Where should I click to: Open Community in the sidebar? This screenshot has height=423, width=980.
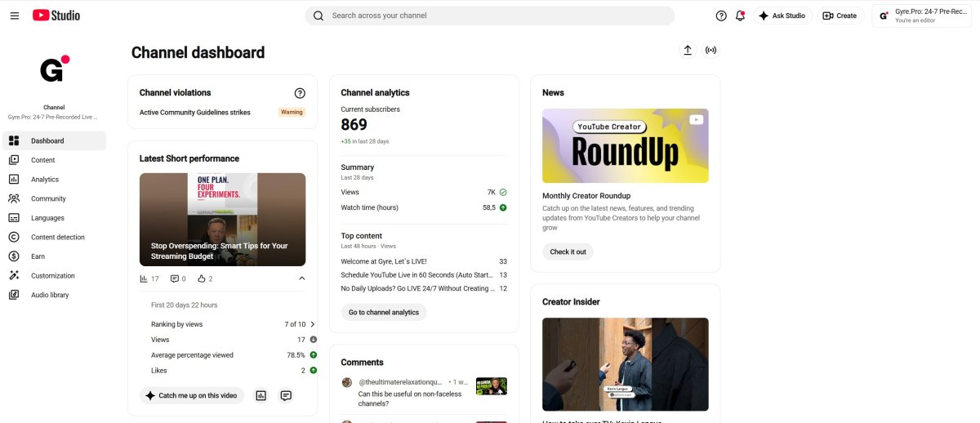tap(54, 198)
